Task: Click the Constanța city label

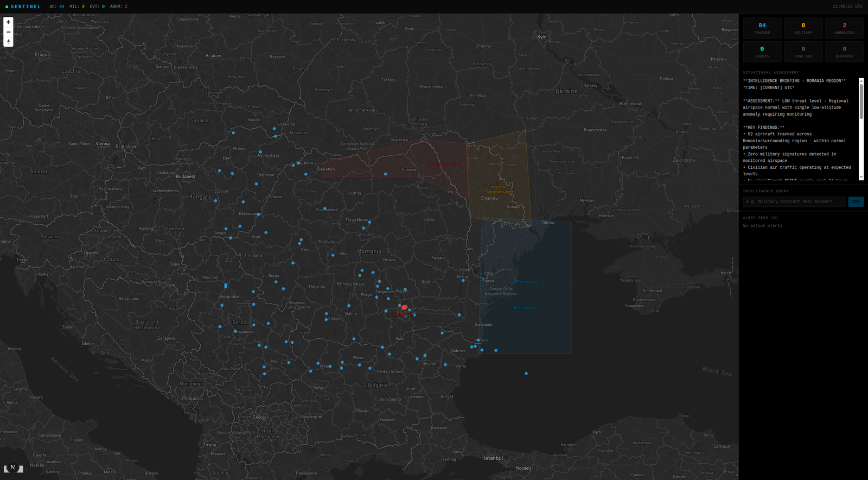Action: pos(483,325)
